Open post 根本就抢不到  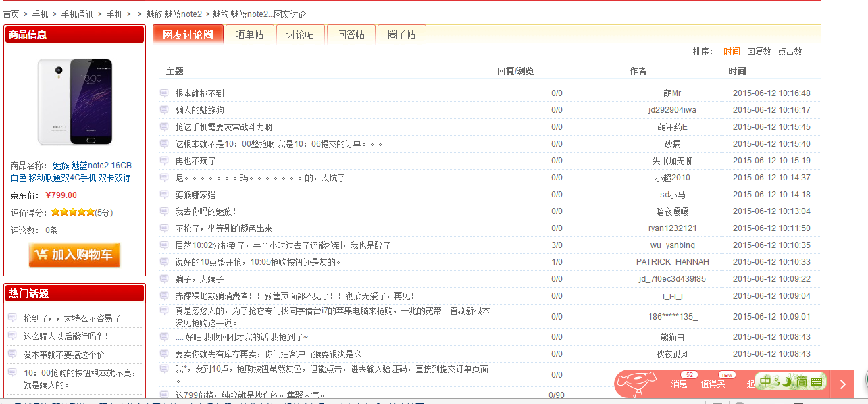(x=199, y=93)
